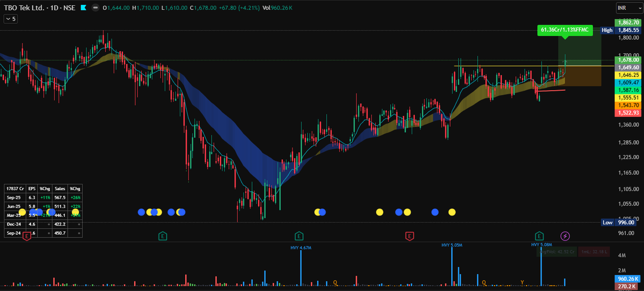Click the AvgVol 42.52 Cr label
Viewport: 644px width, 291px height.
click(556, 252)
